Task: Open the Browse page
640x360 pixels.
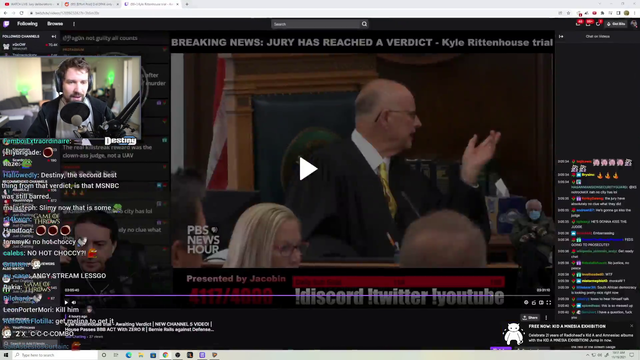Action: pos(55,24)
